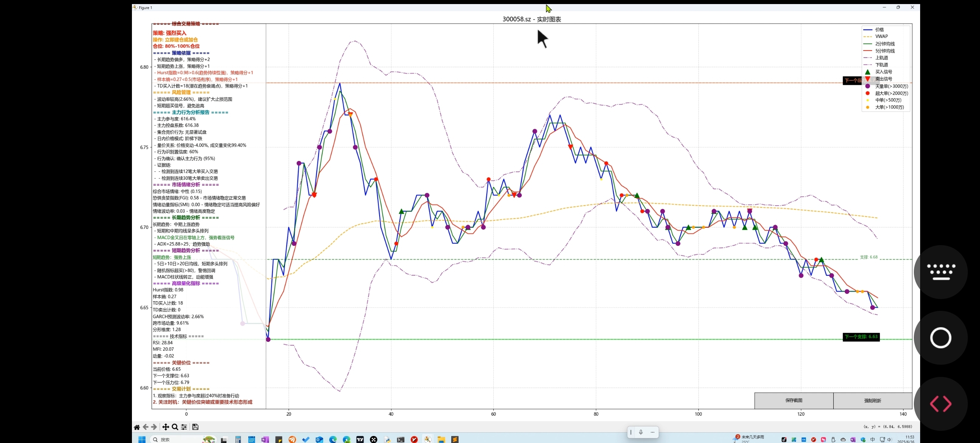980x443 pixels.
Task: Activate the Zoom magnifier tool
Action: pos(175,427)
